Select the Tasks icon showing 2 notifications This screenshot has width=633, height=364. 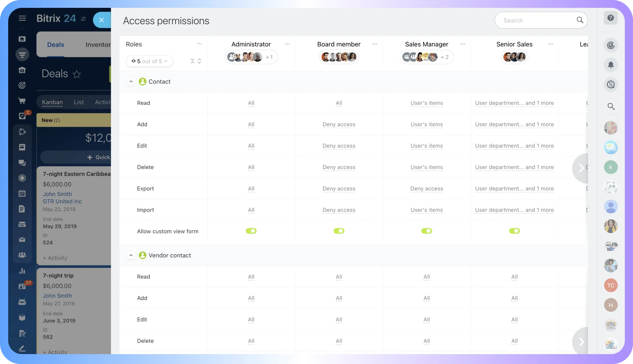click(x=22, y=116)
